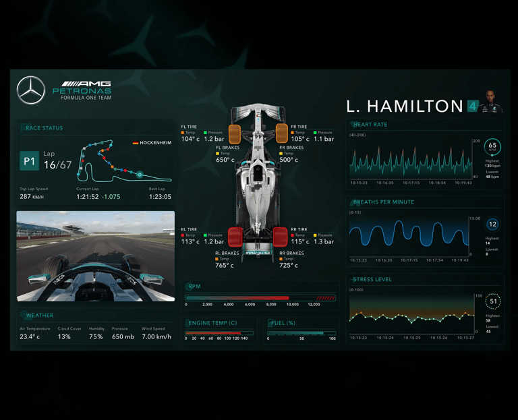Image resolution: width=518 pixels, height=420 pixels.
Task: Click the FL brakes 650° c reading
Action: tap(225, 160)
